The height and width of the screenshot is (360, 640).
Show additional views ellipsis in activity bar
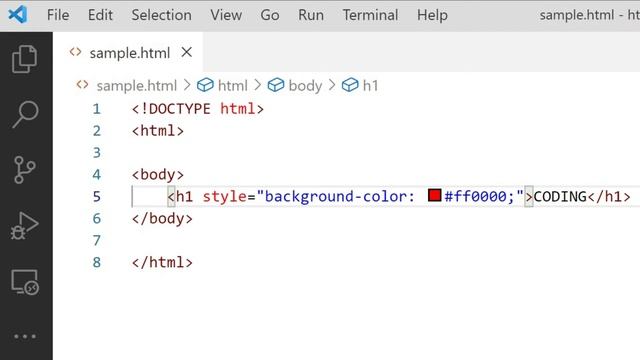coord(25,337)
